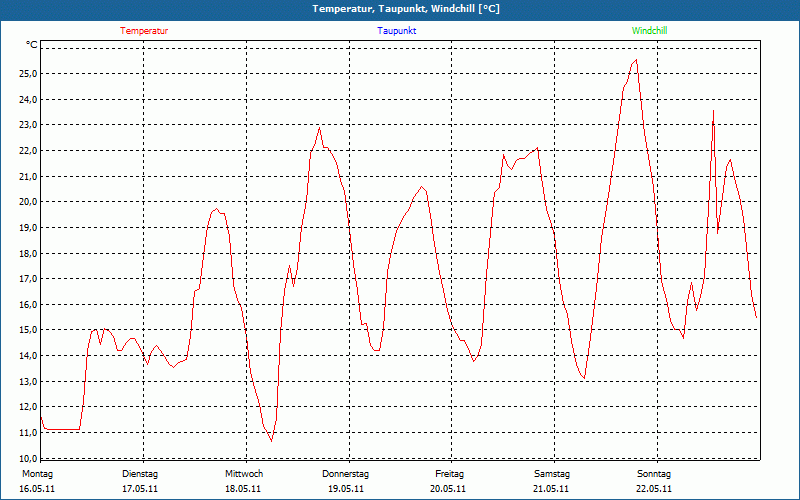Click the 24,0 y-axis value
Viewport: 800px width, 500px height.
[x=29, y=99]
